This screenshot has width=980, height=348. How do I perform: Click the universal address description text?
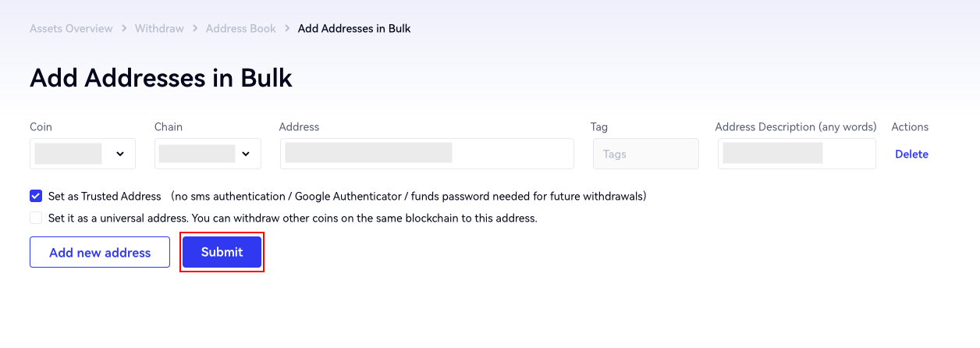(293, 218)
